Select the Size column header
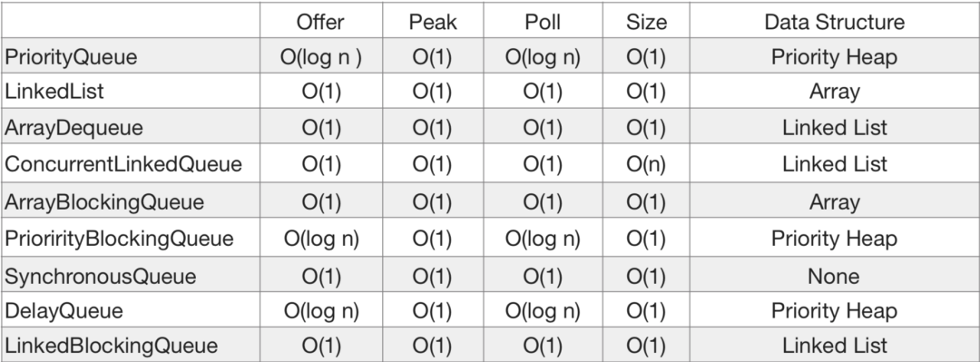 coord(646,22)
